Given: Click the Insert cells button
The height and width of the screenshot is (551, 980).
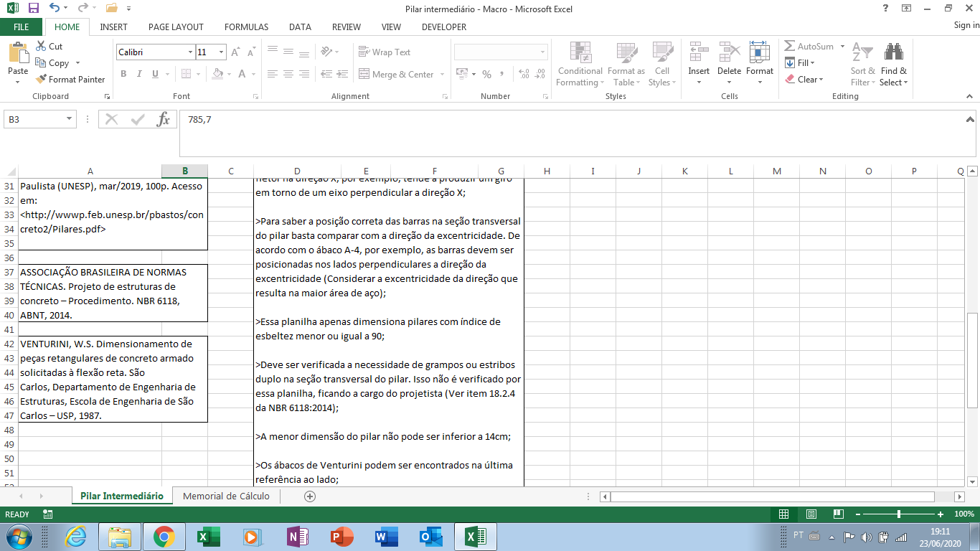Looking at the screenshot, I should pos(698,64).
